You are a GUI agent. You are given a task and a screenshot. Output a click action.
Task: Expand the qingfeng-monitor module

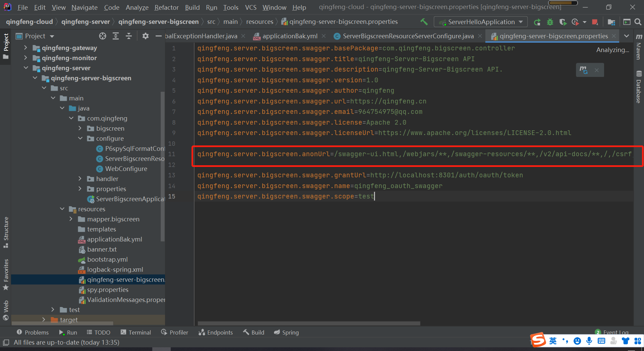(26, 58)
